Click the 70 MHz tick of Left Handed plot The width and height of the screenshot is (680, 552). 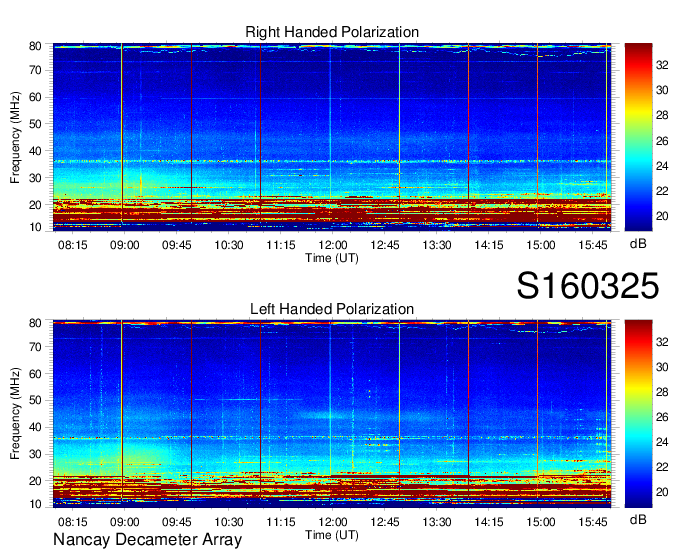click(35, 347)
